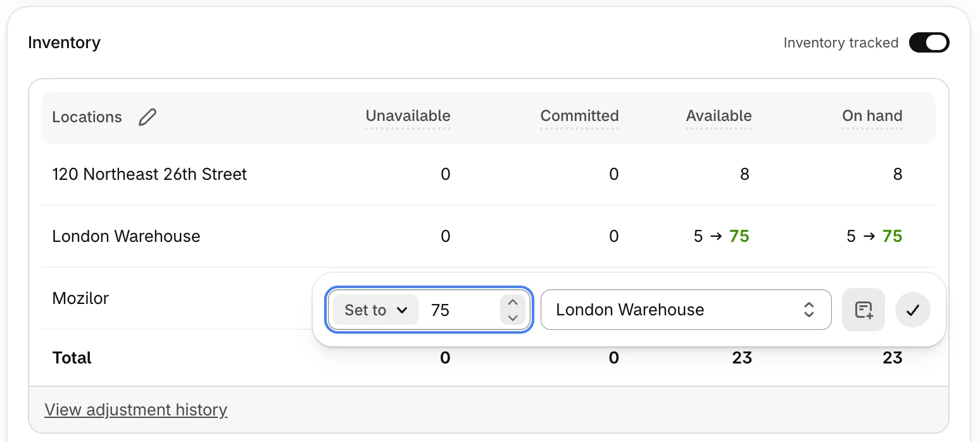Click the Total On hand value 23

pos(893,358)
